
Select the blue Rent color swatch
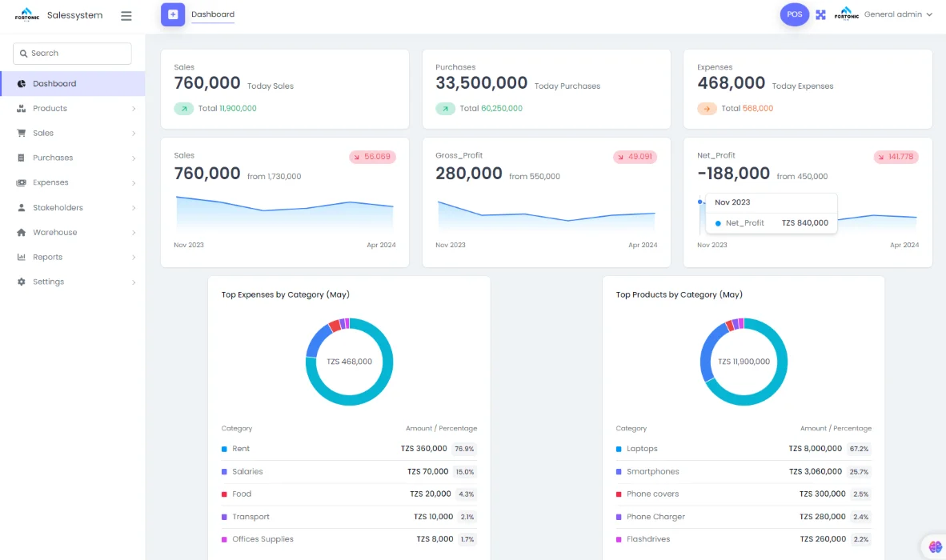[225, 449]
